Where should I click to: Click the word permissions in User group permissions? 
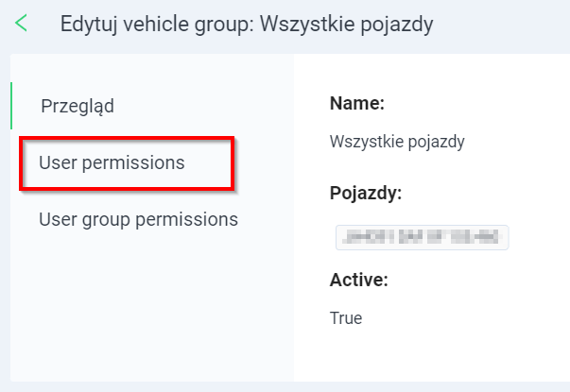[x=187, y=220]
